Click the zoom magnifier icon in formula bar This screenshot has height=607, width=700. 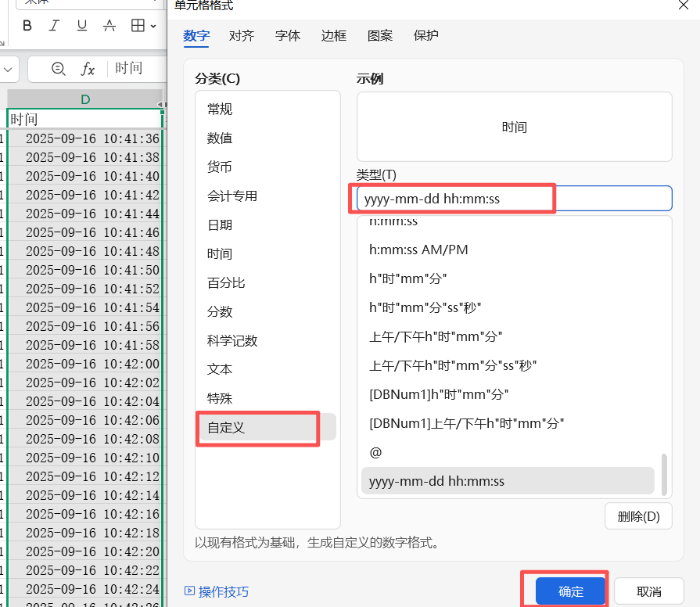59,69
